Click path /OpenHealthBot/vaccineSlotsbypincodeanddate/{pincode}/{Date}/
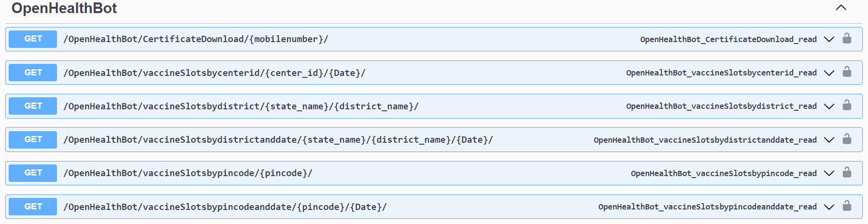The height and width of the screenshot is (224, 868). click(x=225, y=207)
